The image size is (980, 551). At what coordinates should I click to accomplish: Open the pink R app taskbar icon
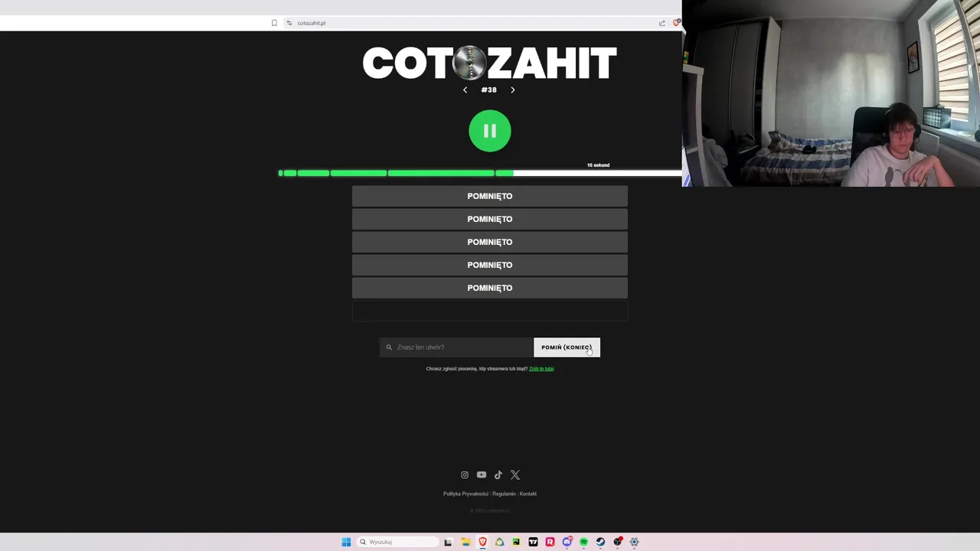tap(550, 542)
